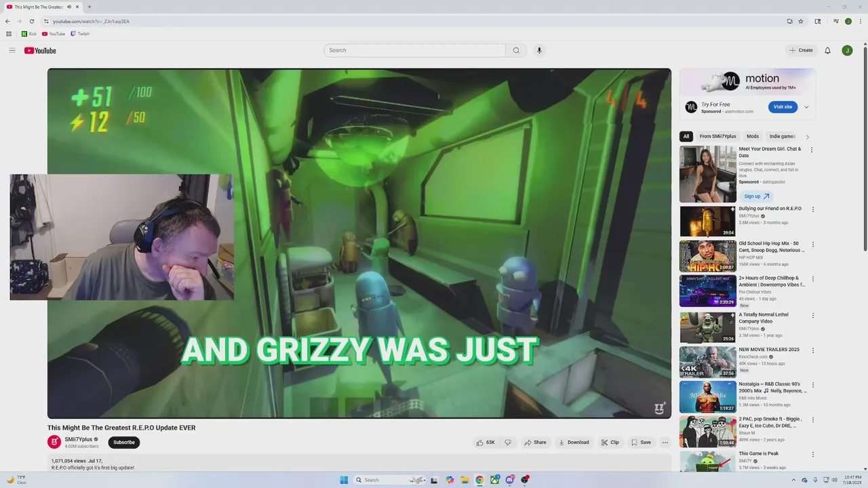Open options for Totally Normal Lethal Company video

coord(812,315)
